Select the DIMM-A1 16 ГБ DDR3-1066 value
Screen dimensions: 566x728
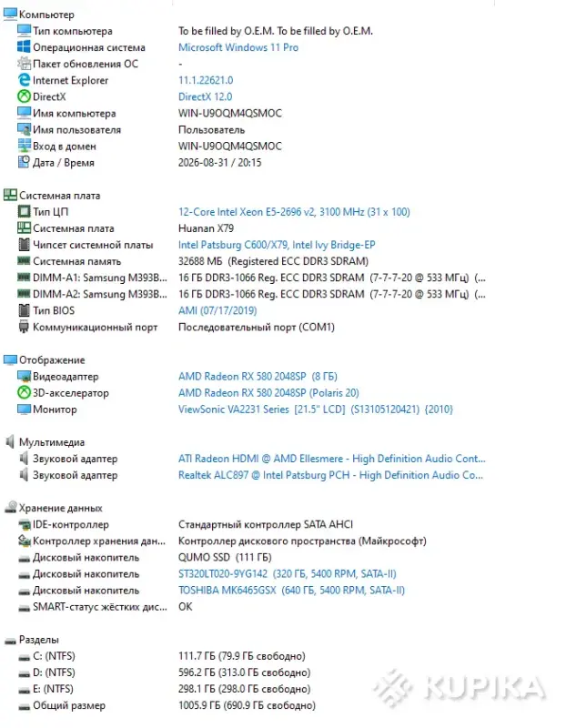331,278
